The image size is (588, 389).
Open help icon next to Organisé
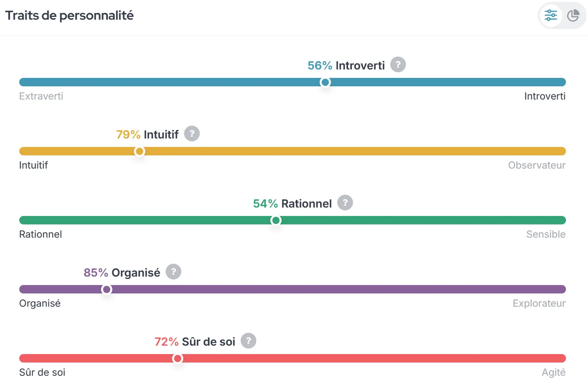click(x=173, y=272)
